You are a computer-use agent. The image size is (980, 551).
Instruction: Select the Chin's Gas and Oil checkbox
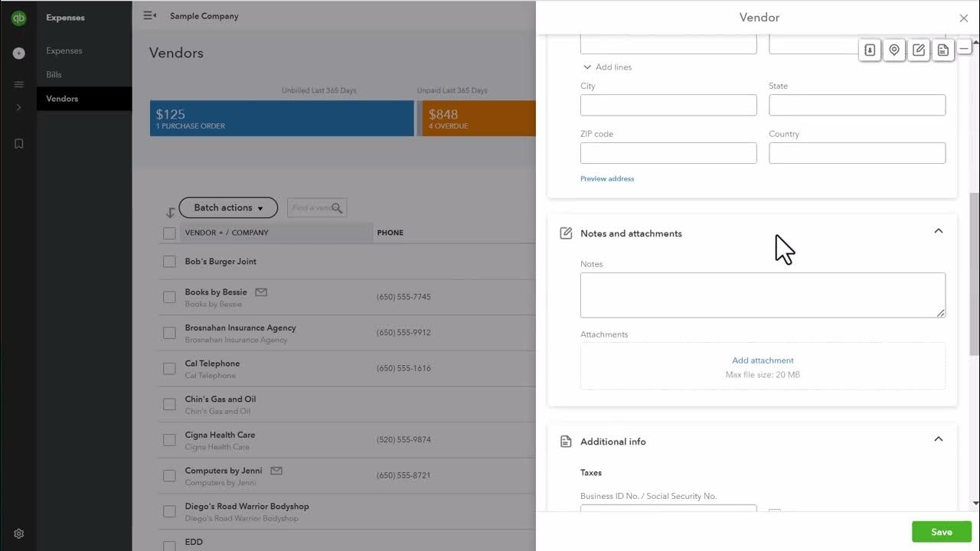pyautogui.click(x=169, y=404)
